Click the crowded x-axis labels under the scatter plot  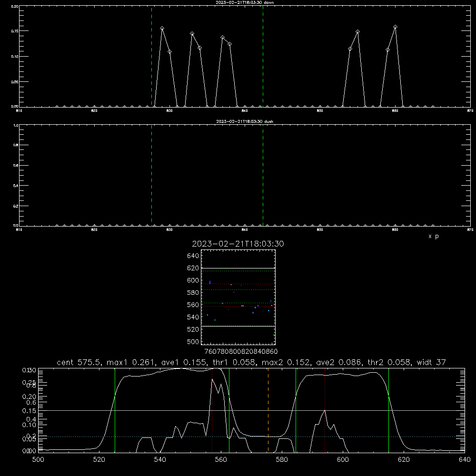(x=241, y=352)
